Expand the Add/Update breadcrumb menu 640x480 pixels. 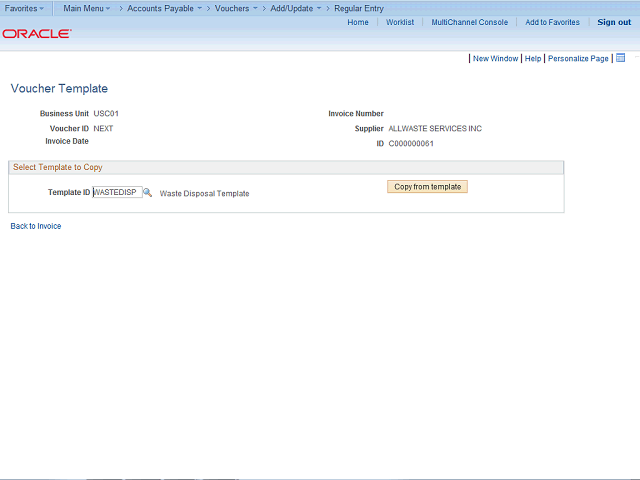click(296, 8)
